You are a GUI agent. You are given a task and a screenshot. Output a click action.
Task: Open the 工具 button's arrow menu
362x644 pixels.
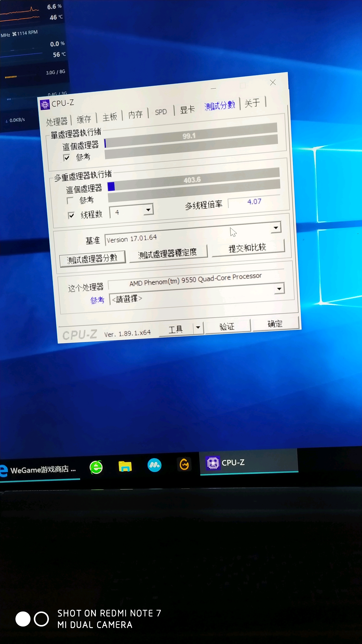click(x=198, y=327)
